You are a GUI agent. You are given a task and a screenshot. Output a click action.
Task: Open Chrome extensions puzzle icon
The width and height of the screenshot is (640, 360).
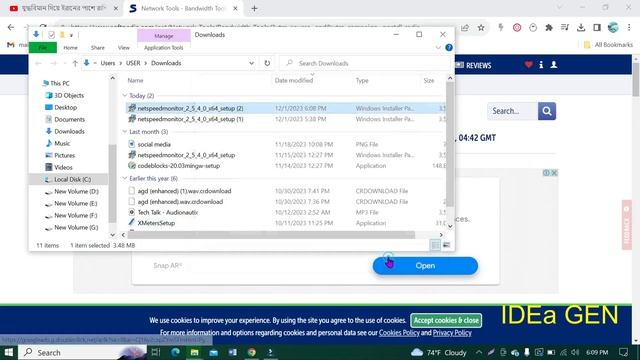[549, 28]
